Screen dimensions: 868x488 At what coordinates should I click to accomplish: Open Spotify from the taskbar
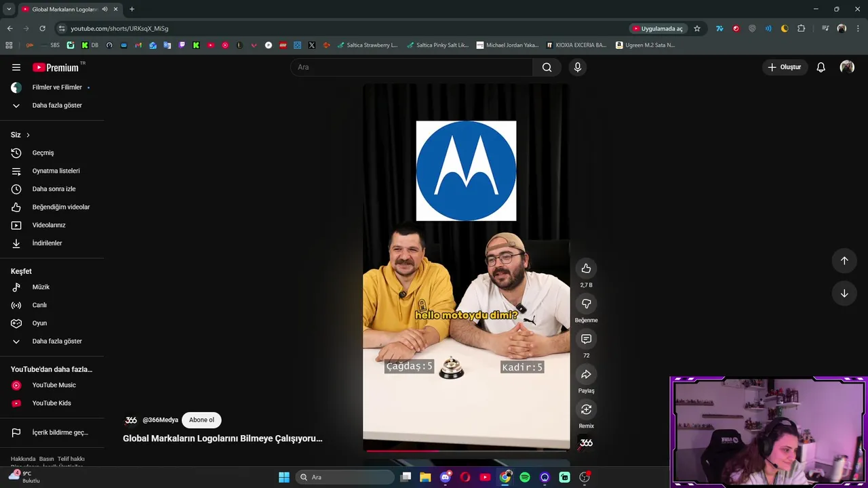pos(525,477)
